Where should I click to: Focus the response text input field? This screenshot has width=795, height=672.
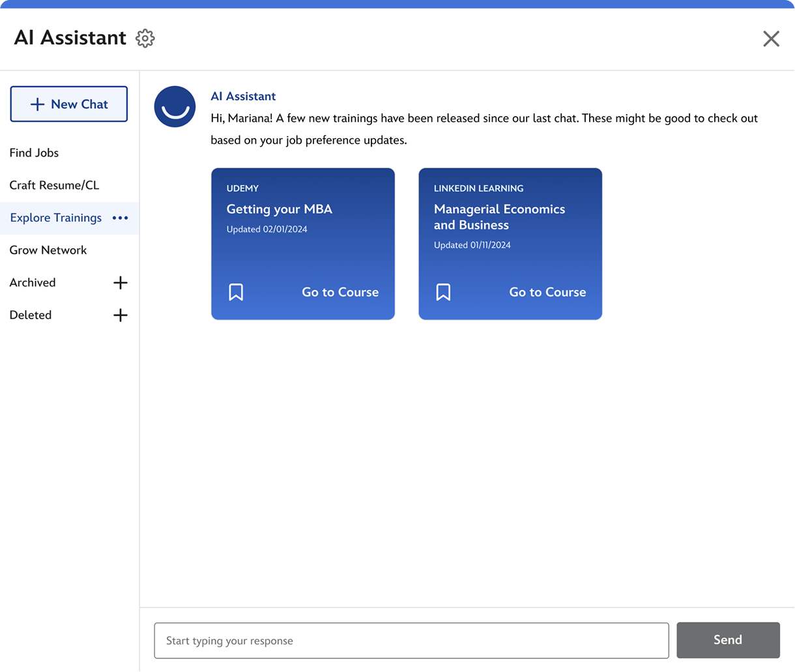[411, 641]
